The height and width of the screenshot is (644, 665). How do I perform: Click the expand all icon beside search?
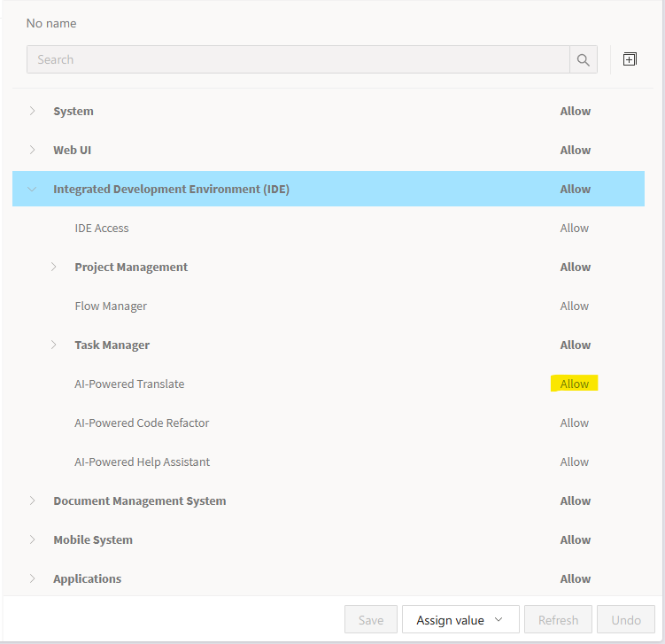[x=630, y=59]
